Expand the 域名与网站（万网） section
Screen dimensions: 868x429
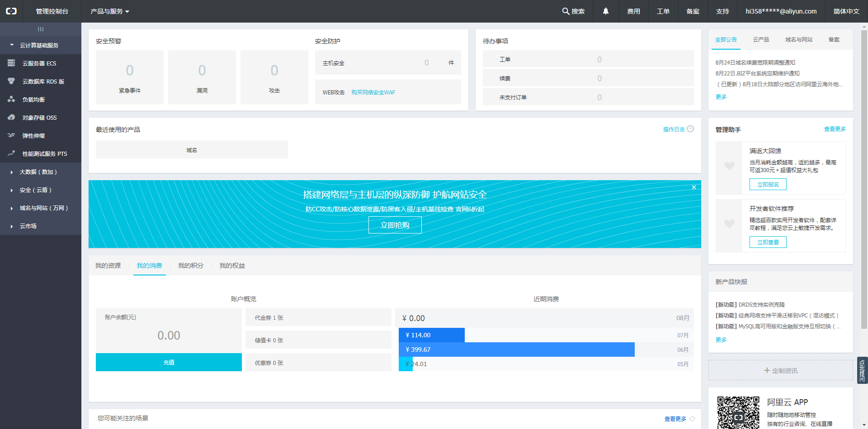[41, 208]
